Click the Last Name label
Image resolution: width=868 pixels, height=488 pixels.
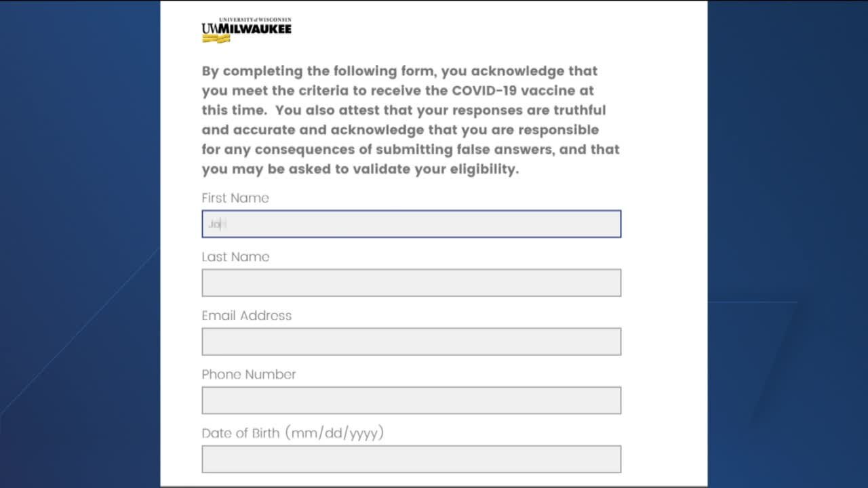(x=235, y=257)
